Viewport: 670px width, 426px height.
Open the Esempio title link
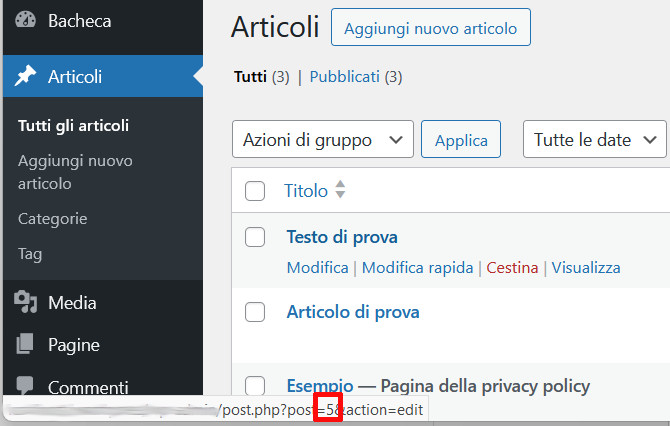(x=320, y=385)
